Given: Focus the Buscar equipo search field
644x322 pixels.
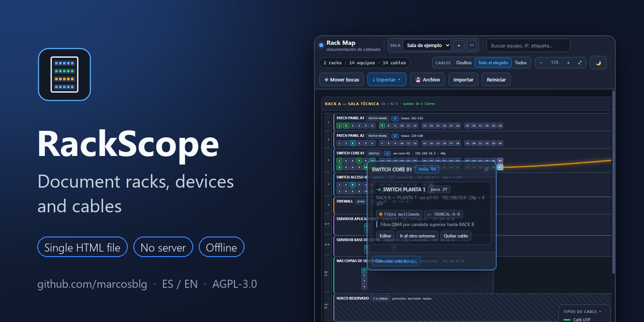Looking at the screenshot, I should [528, 45].
